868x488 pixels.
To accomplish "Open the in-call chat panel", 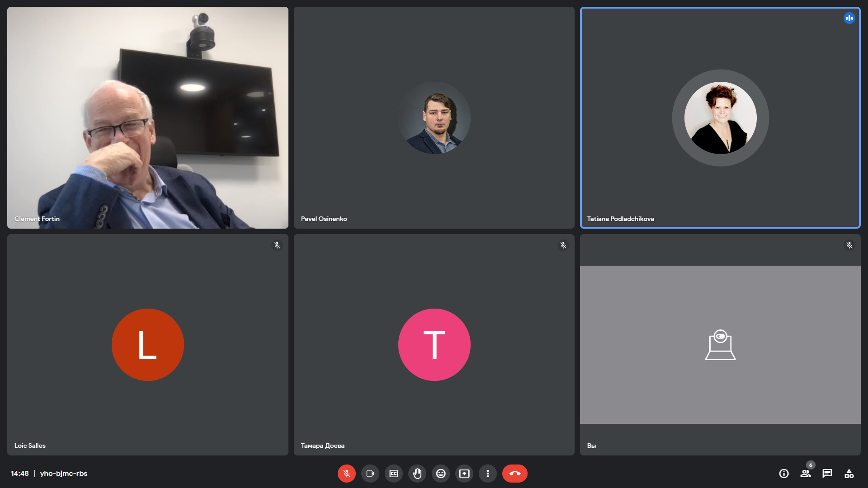I will [827, 474].
